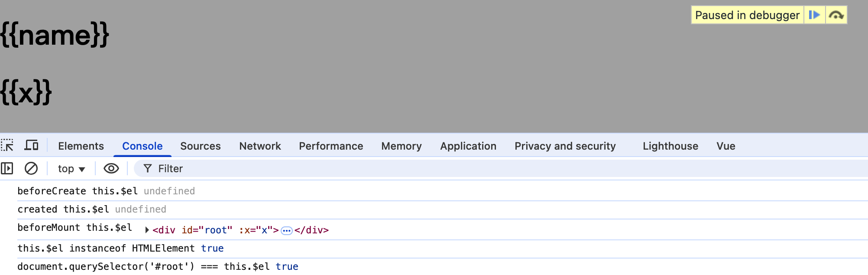Expand the div#root element tree
The width and height of the screenshot is (868, 275).
147,230
